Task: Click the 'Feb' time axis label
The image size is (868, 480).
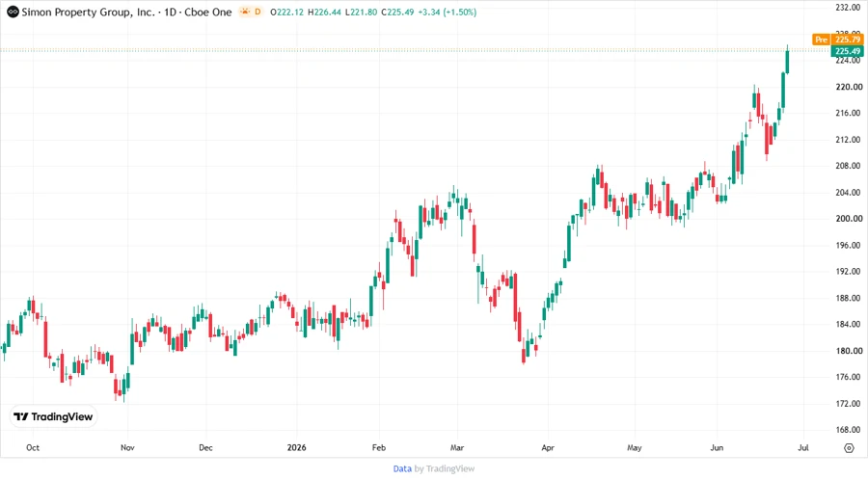Action: pyautogui.click(x=379, y=447)
